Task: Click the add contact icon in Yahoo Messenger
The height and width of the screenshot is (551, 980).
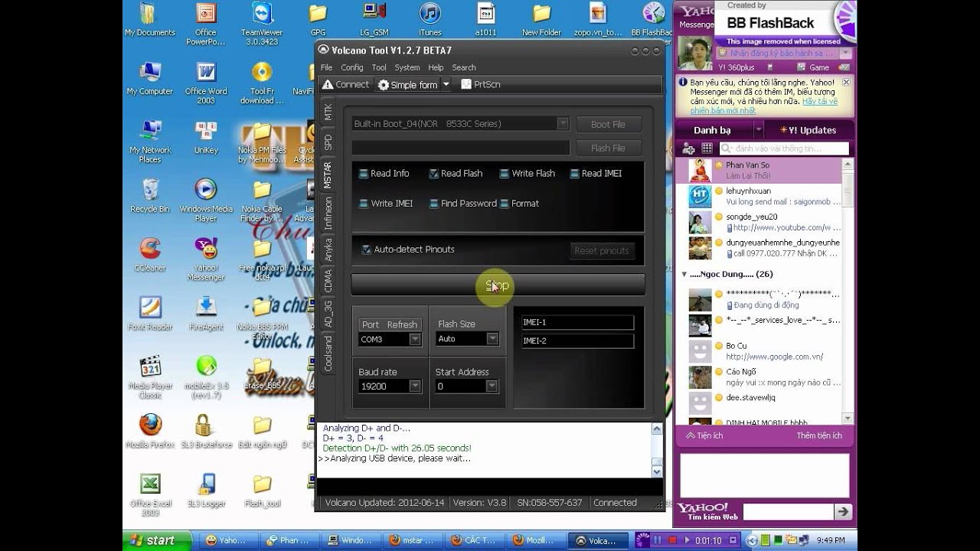Action: click(x=688, y=148)
